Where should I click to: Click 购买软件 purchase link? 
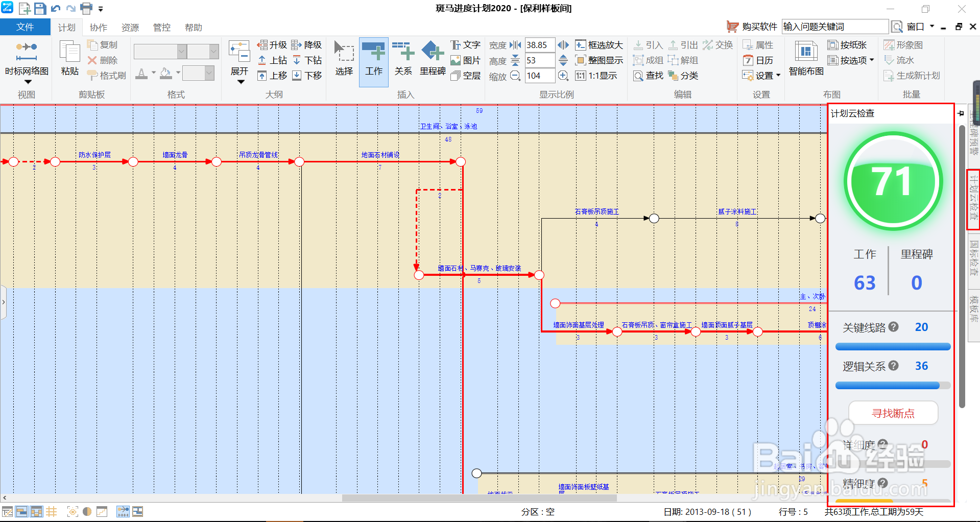pyautogui.click(x=752, y=27)
